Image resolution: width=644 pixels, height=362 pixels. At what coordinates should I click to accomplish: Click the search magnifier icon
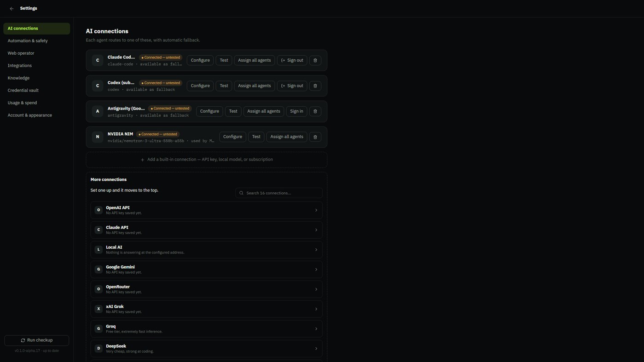[241, 193]
